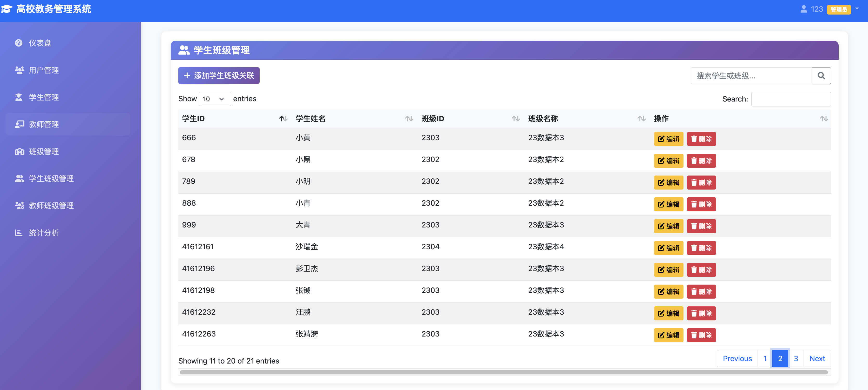Open 用户管理 in the sidebar menu
This screenshot has height=390, width=868.
point(44,70)
